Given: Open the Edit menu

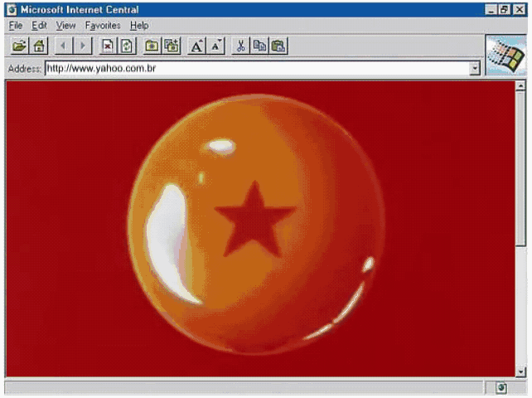Looking at the screenshot, I should [x=39, y=26].
